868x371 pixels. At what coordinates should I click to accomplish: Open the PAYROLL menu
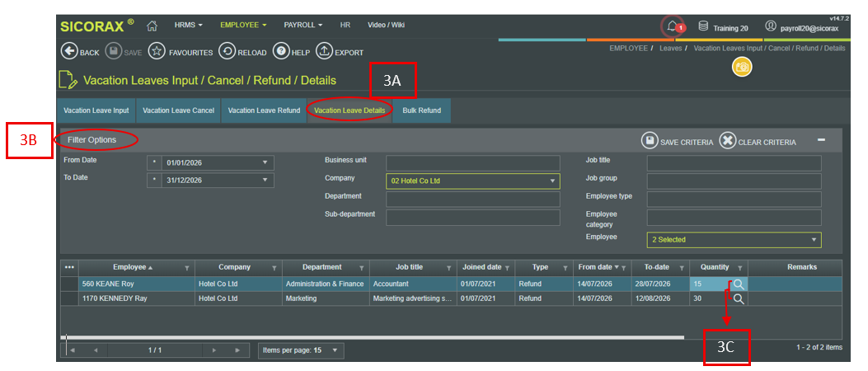(x=303, y=25)
